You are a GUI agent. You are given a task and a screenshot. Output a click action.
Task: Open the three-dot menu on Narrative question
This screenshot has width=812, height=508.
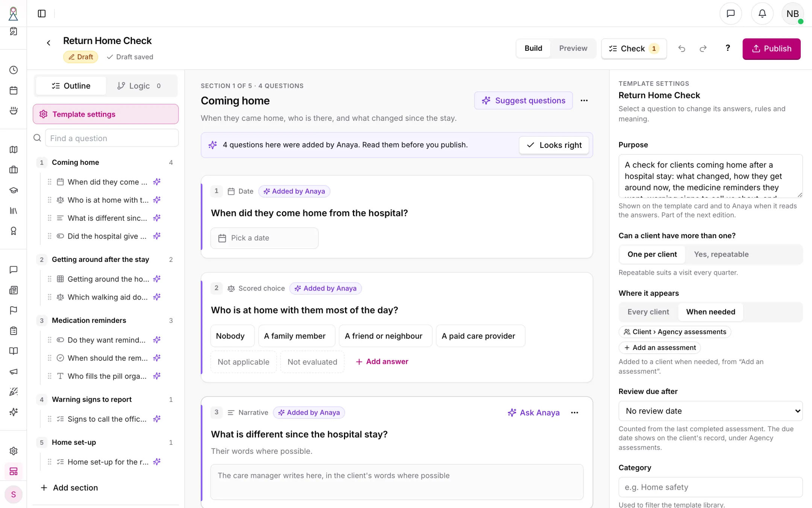click(x=574, y=412)
